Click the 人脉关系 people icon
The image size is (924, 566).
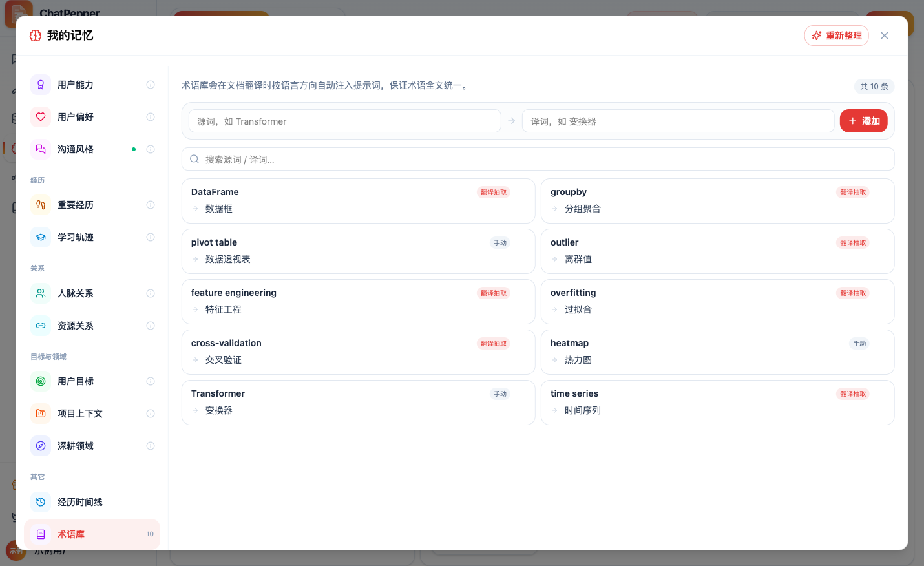tap(41, 293)
